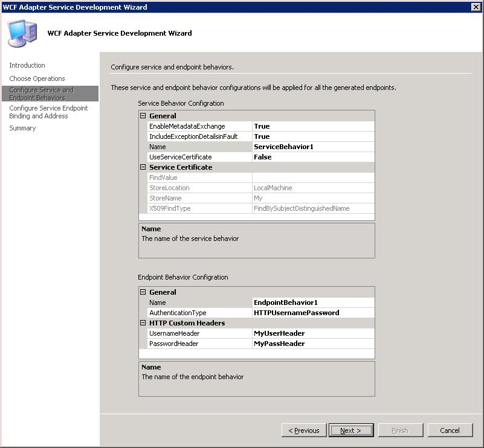Screen dimensions: 484x448
Task: Click the Previous button
Action: (x=303, y=430)
